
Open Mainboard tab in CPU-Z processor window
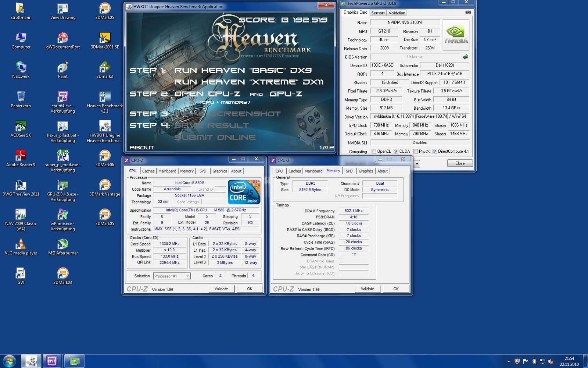[x=167, y=171]
